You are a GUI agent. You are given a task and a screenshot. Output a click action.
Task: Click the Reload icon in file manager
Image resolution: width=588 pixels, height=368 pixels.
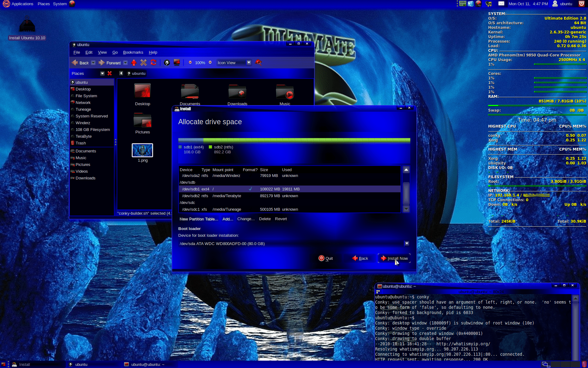[x=153, y=63]
